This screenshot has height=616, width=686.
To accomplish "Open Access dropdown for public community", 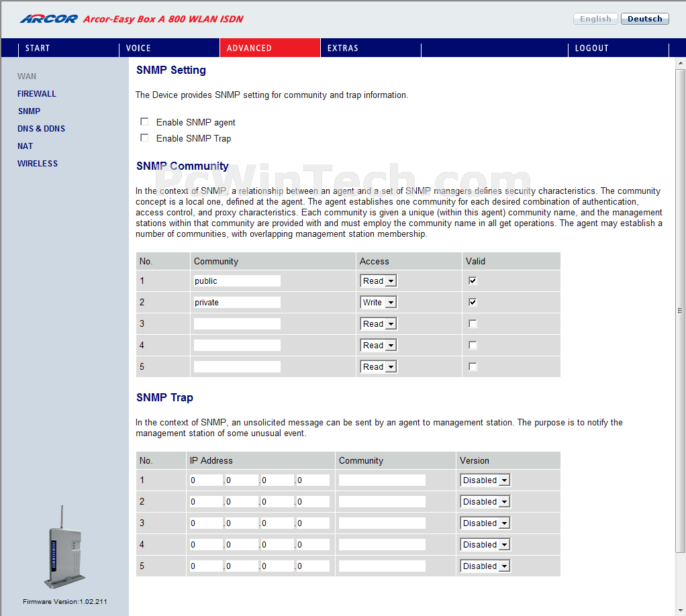I will coord(379,280).
